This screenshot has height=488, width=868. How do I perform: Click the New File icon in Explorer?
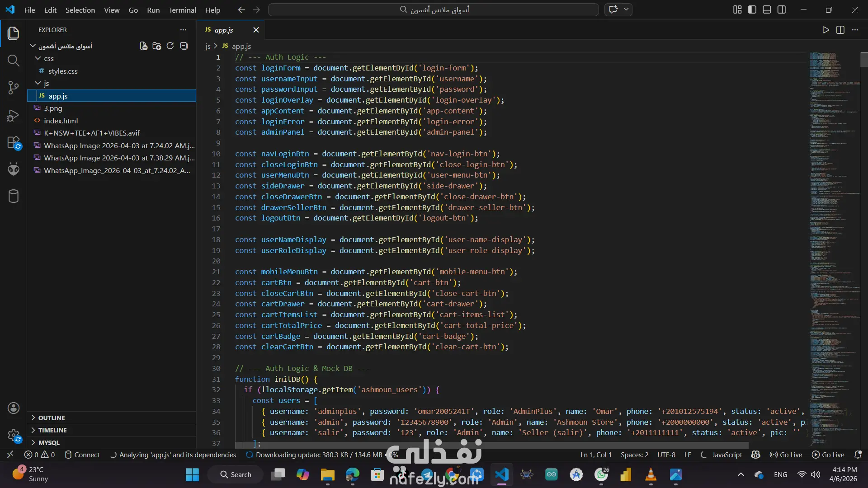[x=143, y=46]
